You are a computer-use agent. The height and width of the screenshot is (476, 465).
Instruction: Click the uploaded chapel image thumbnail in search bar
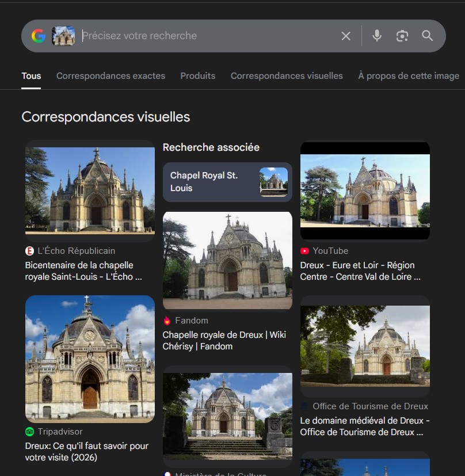pyautogui.click(x=63, y=36)
